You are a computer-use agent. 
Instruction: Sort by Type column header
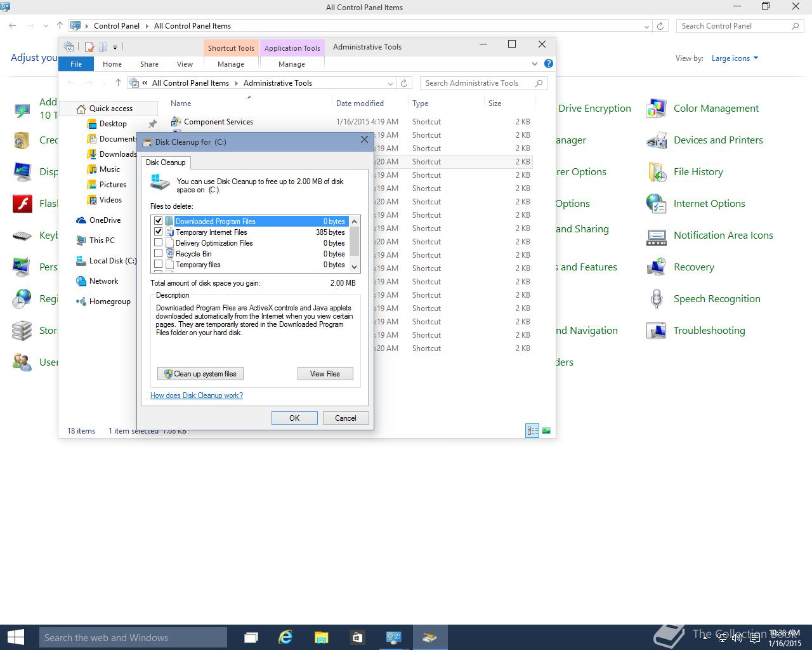tap(420, 103)
